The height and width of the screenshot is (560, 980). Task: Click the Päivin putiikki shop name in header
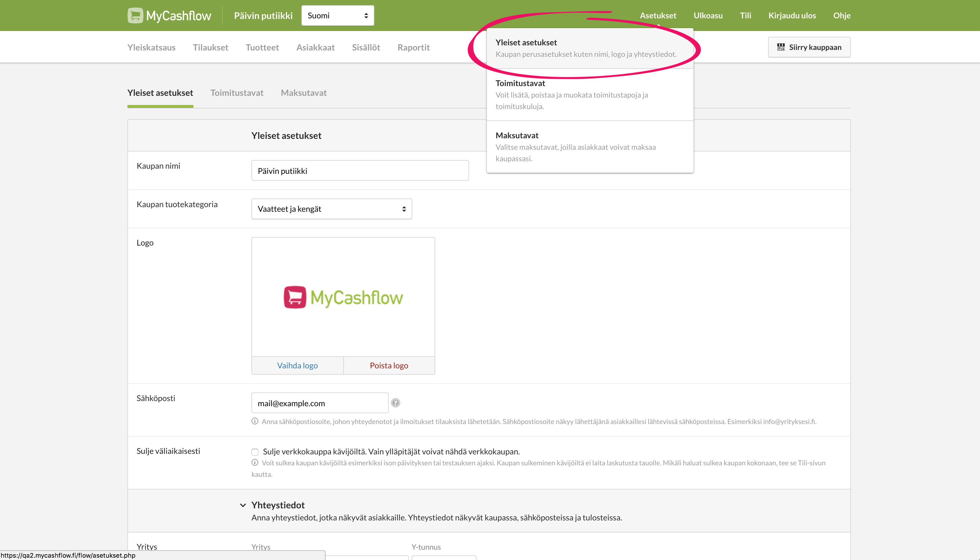(263, 15)
